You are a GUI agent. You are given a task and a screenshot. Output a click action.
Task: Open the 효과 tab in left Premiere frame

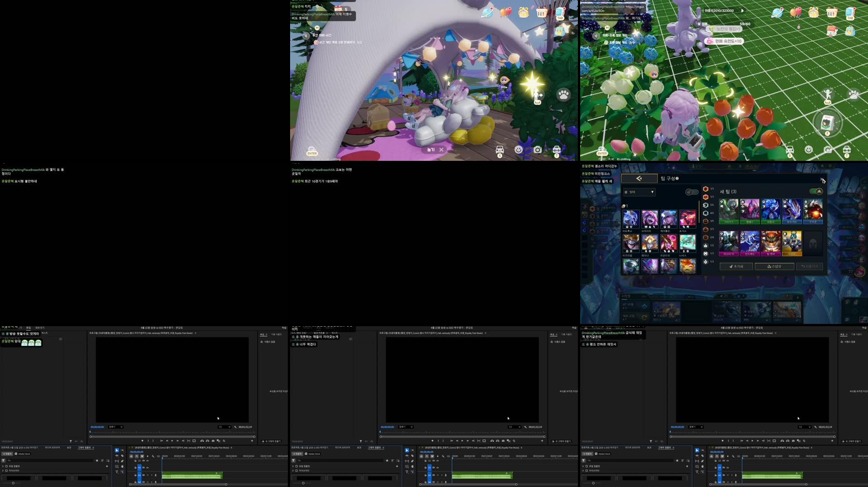(69, 448)
